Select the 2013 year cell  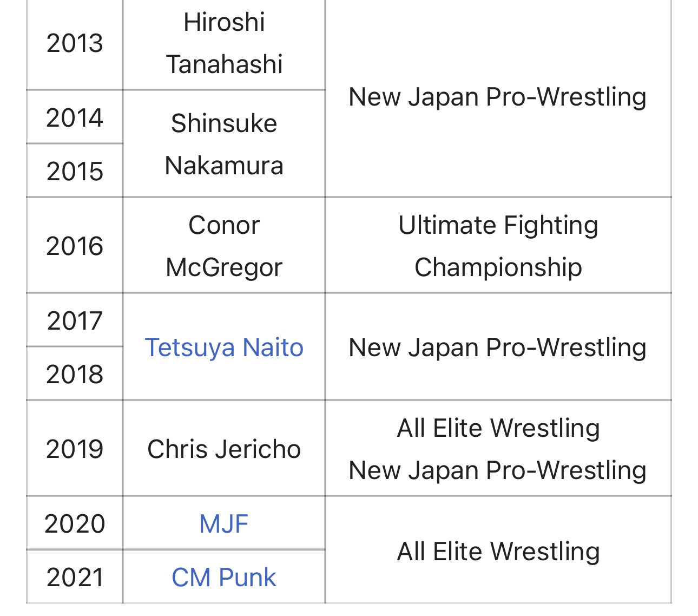click(75, 43)
